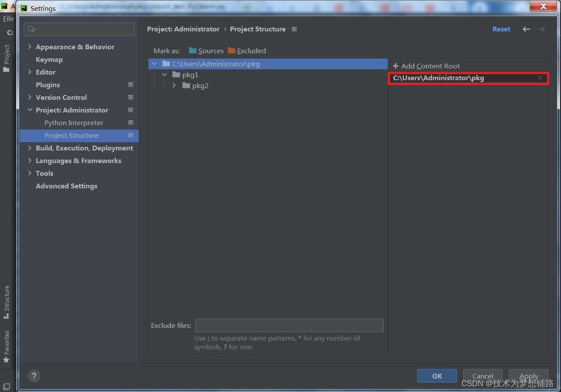Expand the pkg2 folder
Viewport: 561px width, 392px height.
point(174,85)
